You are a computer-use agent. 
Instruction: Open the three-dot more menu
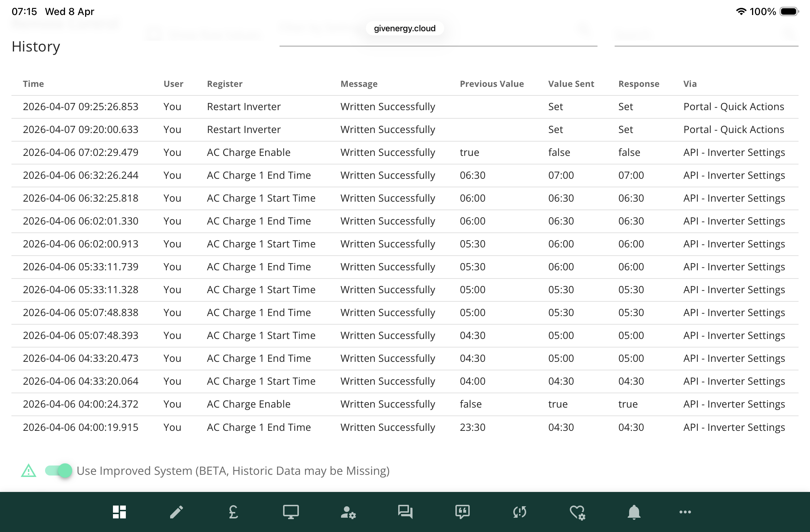(685, 512)
